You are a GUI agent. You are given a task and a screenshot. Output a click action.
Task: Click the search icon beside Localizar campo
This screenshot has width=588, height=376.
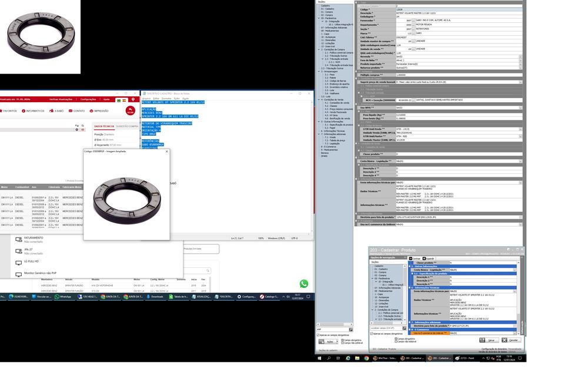405,328
